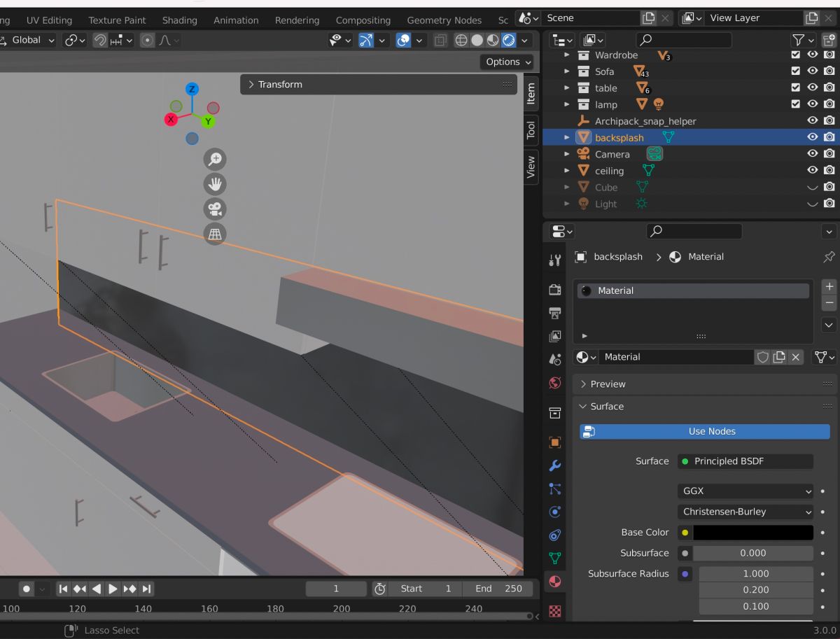840x639 pixels.
Task: Click the New Material duplicate icon
Action: click(x=779, y=357)
